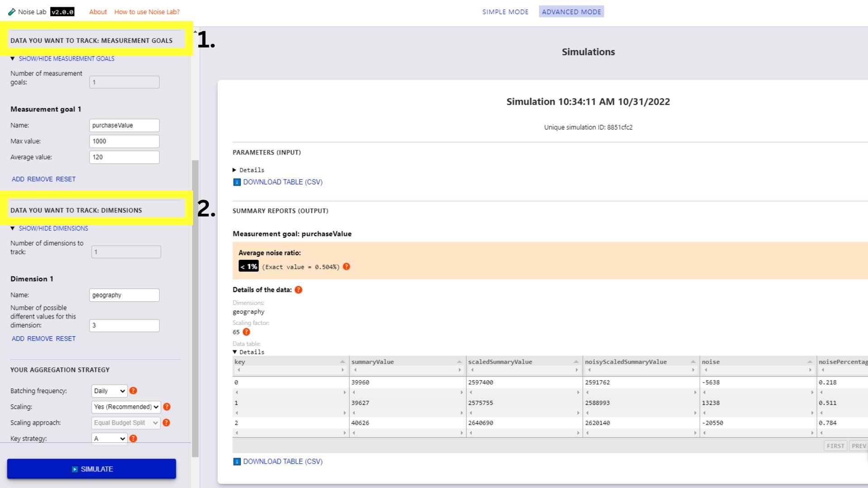Switch to SIMPLE MODE tab
The image size is (868, 488).
[x=505, y=11]
